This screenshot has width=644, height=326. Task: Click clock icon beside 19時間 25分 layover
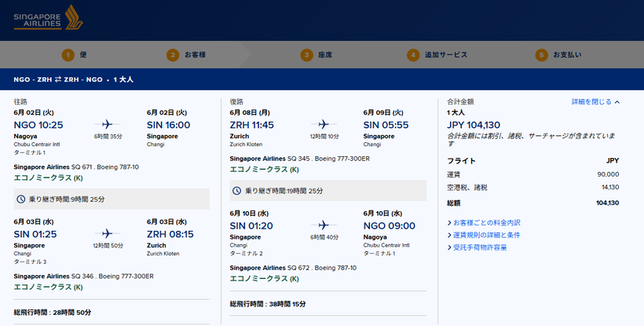(x=237, y=191)
